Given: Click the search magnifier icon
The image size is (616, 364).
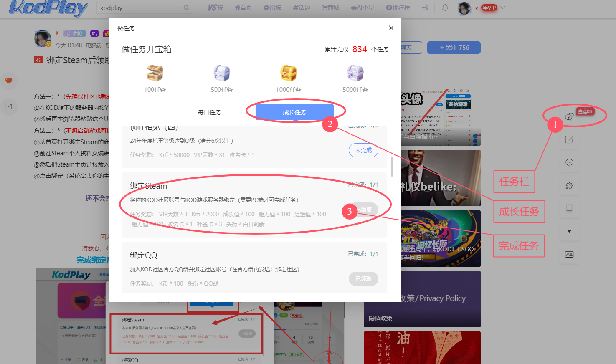Looking at the screenshot, I should 186,8.
